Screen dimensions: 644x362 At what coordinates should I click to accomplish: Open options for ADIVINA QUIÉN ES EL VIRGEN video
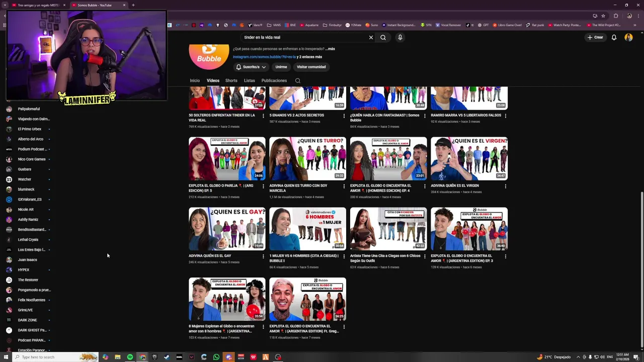506,186
